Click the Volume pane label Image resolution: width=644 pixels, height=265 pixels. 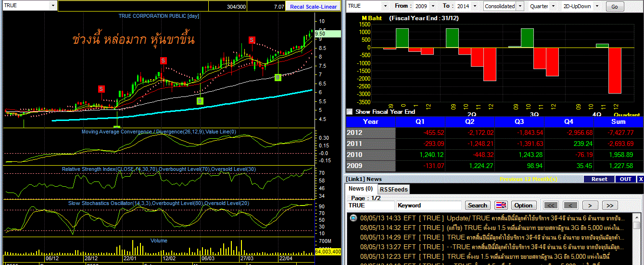(159, 241)
